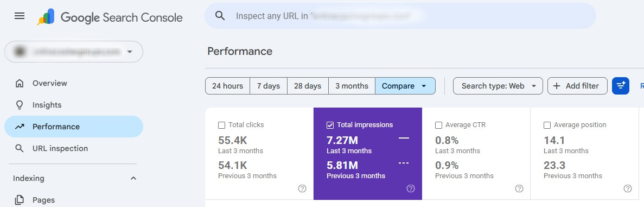
Task: Collapse the Indexing section chevron
Action: (x=133, y=178)
